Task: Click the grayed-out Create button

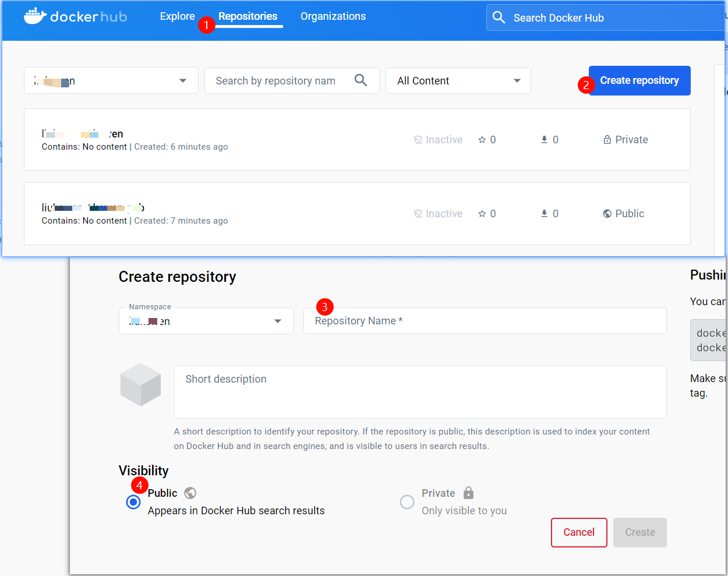Action: pyautogui.click(x=640, y=532)
